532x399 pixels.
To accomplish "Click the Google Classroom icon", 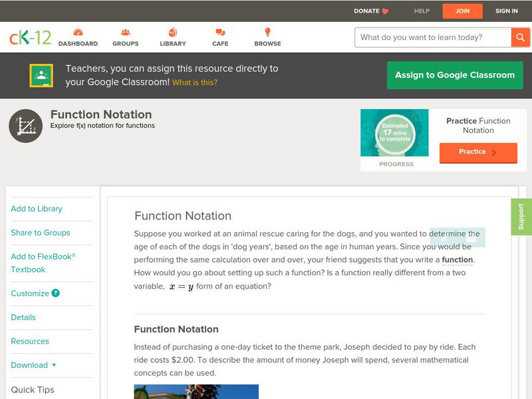I will [x=41, y=75].
